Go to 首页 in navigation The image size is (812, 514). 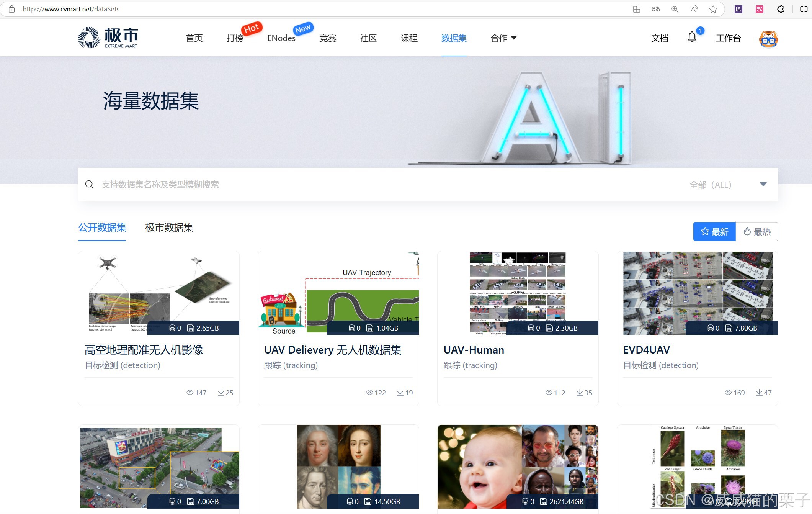(x=194, y=38)
